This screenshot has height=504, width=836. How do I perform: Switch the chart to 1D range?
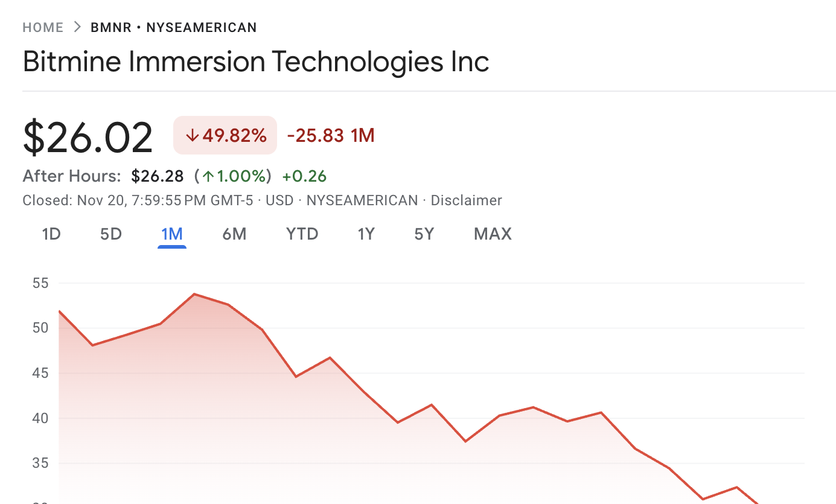tap(51, 234)
